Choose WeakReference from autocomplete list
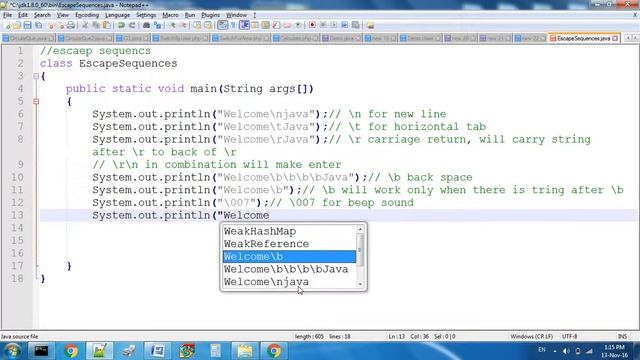 [x=289, y=244]
